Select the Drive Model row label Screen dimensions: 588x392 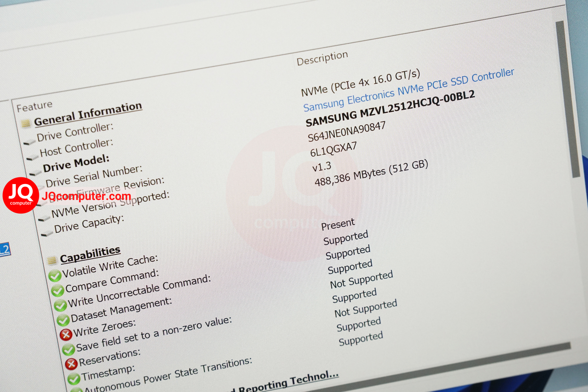tap(76, 164)
